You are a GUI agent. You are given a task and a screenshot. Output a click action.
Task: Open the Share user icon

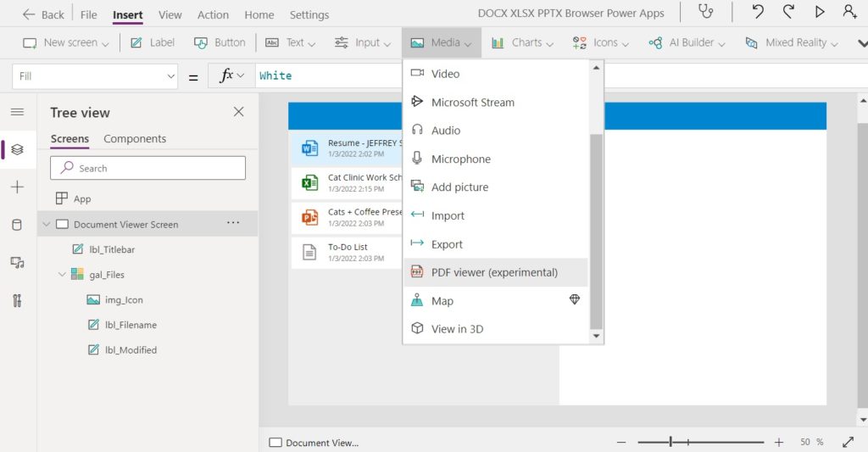click(x=849, y=12)
